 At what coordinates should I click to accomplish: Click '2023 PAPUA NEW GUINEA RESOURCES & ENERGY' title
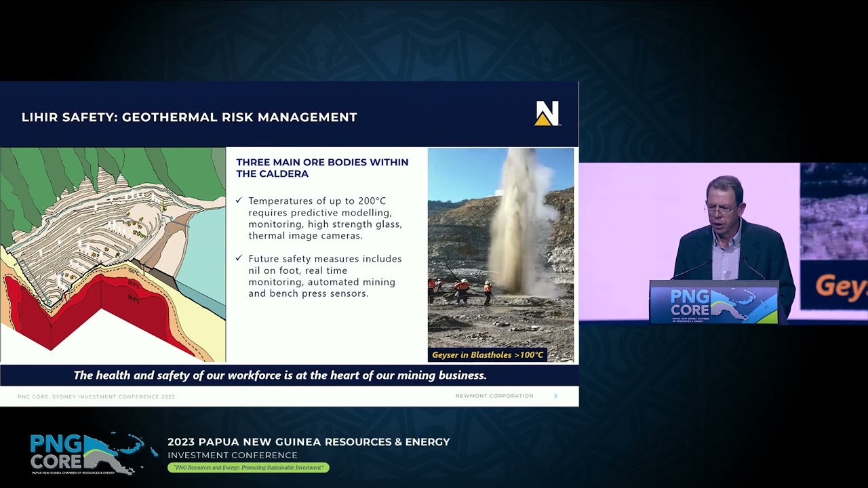pyautogui.click(x=309, y=442)
